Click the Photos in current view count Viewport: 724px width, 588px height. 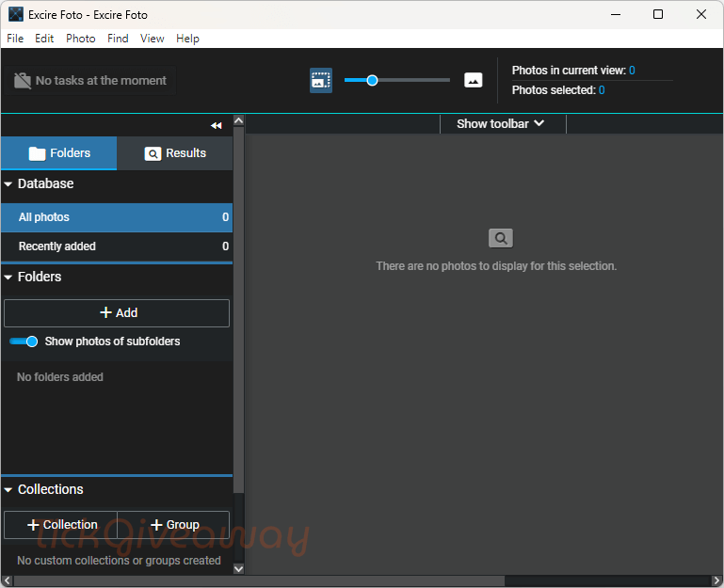632,71
